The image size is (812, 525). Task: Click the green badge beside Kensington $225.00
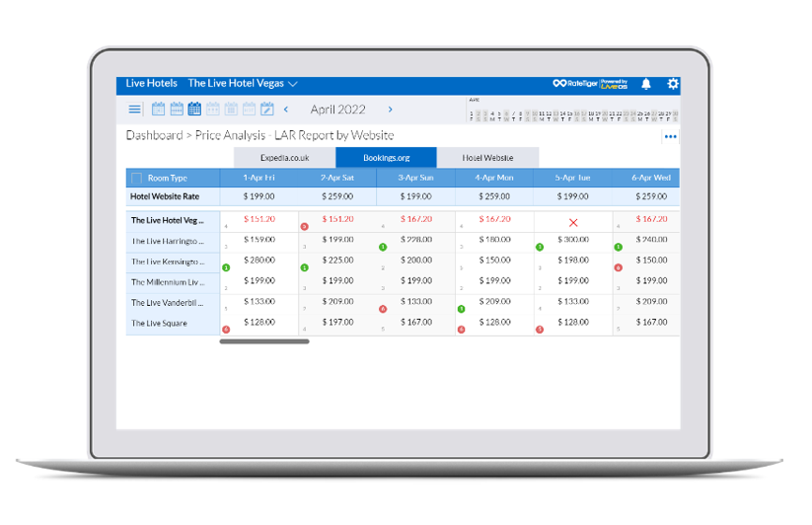pos(305,267)
